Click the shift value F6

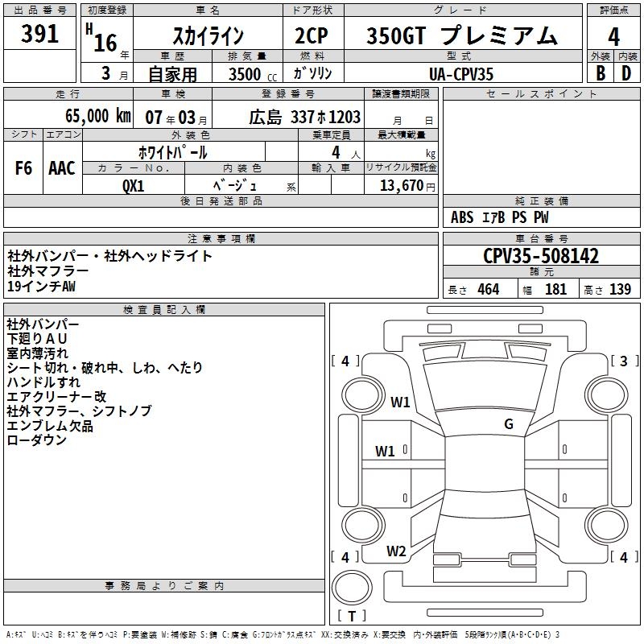click(23, 168)
